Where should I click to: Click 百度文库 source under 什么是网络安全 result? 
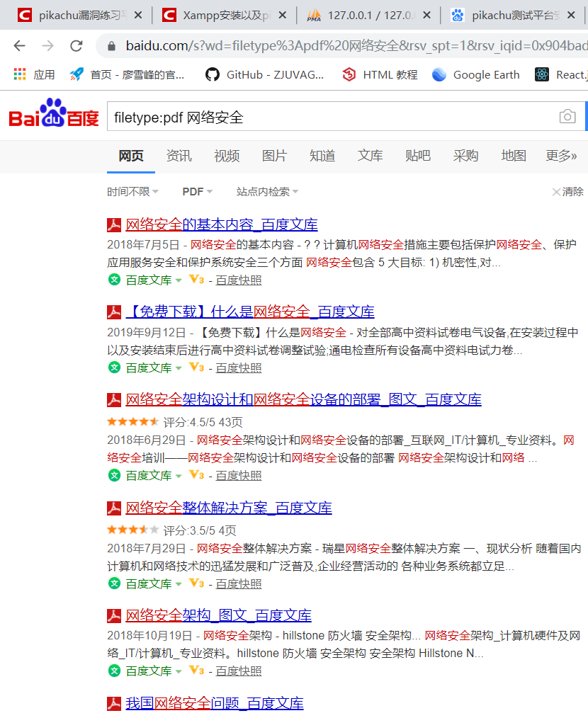point(149,368)
